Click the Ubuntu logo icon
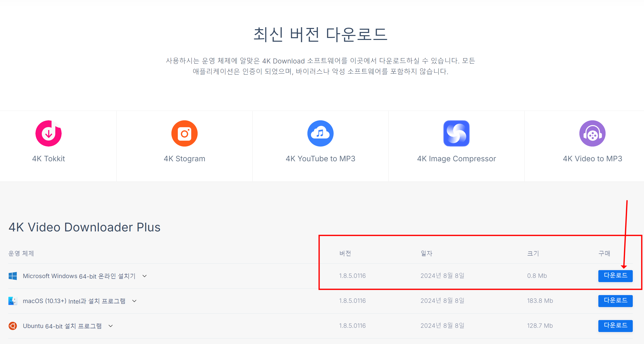 tap(12, 326)
